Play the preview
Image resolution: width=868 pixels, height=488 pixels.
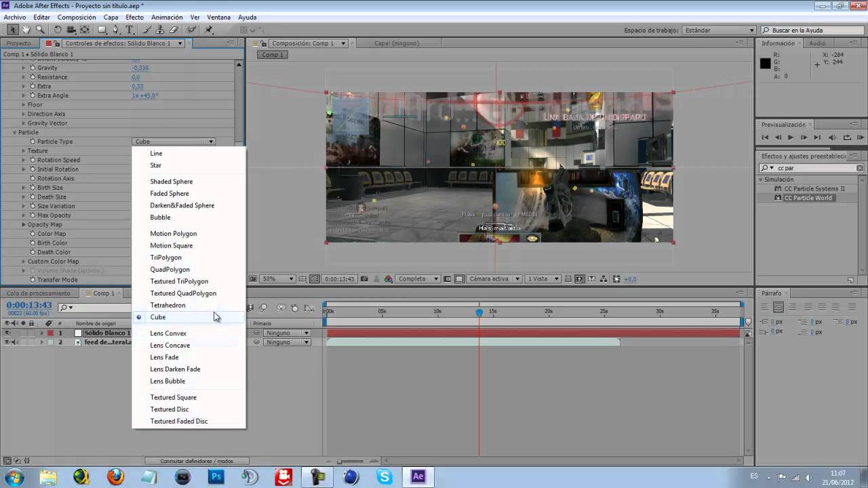(x=790, y=138)
